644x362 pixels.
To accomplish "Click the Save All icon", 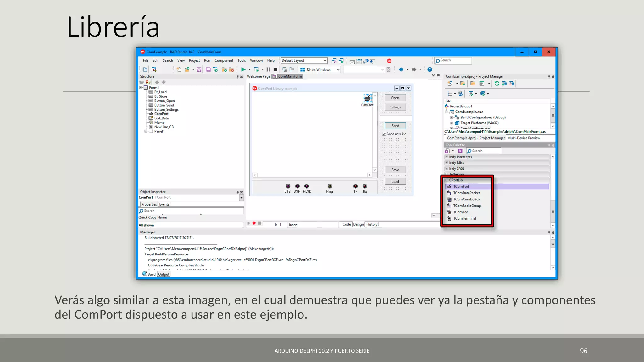I will point(208,69).
